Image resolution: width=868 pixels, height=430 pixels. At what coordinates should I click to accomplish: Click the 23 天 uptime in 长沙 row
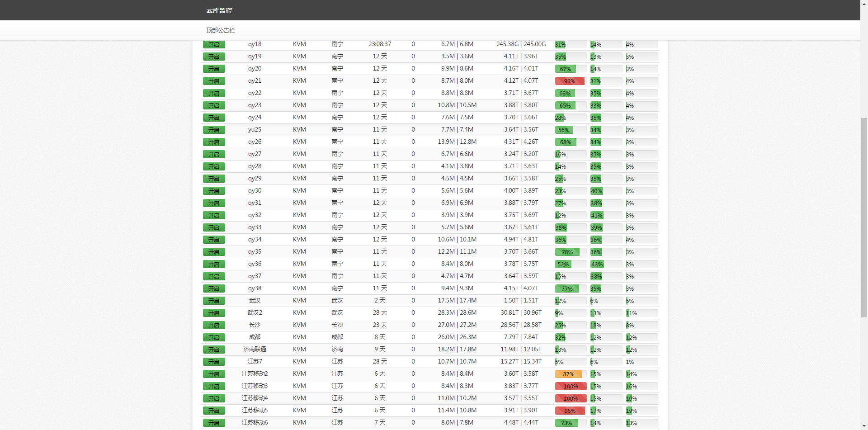click(380, 325)
